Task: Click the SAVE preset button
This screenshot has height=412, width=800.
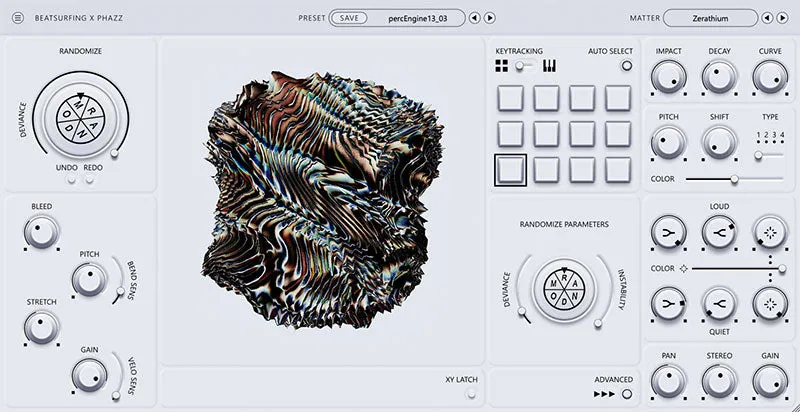Action: [x=349, y=18]
